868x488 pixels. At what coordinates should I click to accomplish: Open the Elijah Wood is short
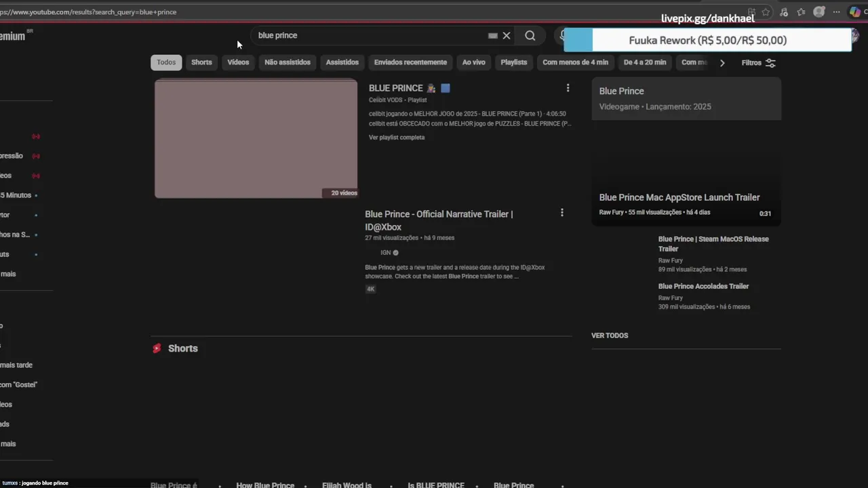pyautogui.click(x=347, y=485)
